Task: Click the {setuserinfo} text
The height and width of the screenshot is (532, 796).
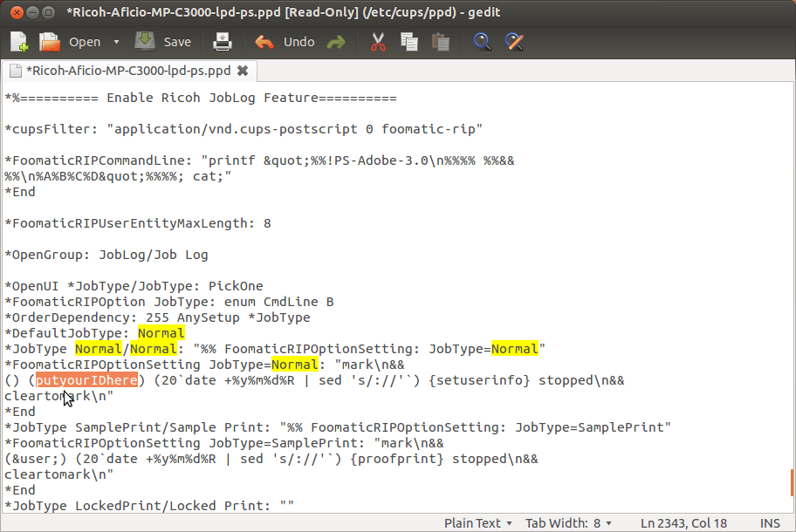Action: [479, 380]
